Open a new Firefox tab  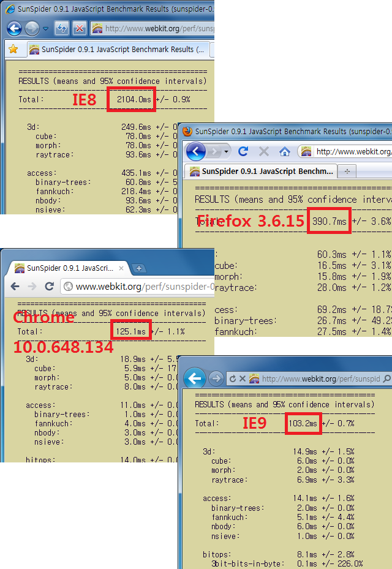pyautogui.click(x=347, y=171)
